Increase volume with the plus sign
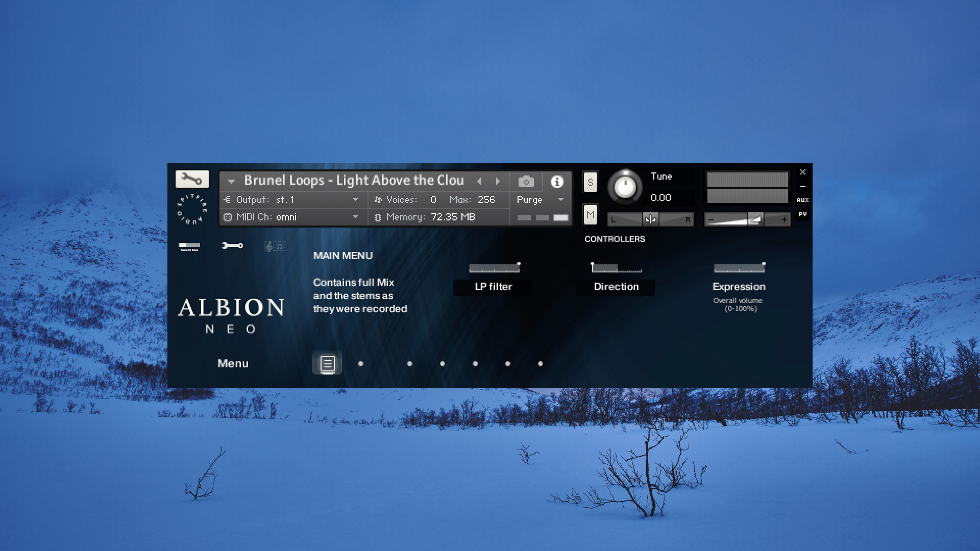The height and width of the screenshot is (551, 980). coord(785,220)
